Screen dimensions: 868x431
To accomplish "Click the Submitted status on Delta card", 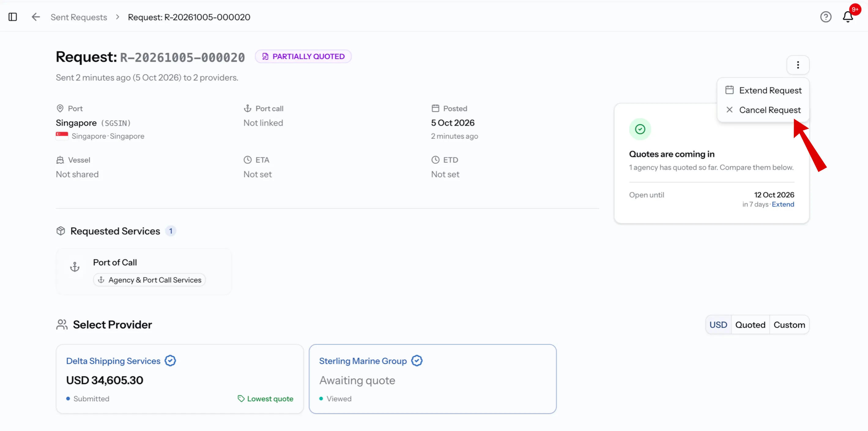I will pos(87,399).
